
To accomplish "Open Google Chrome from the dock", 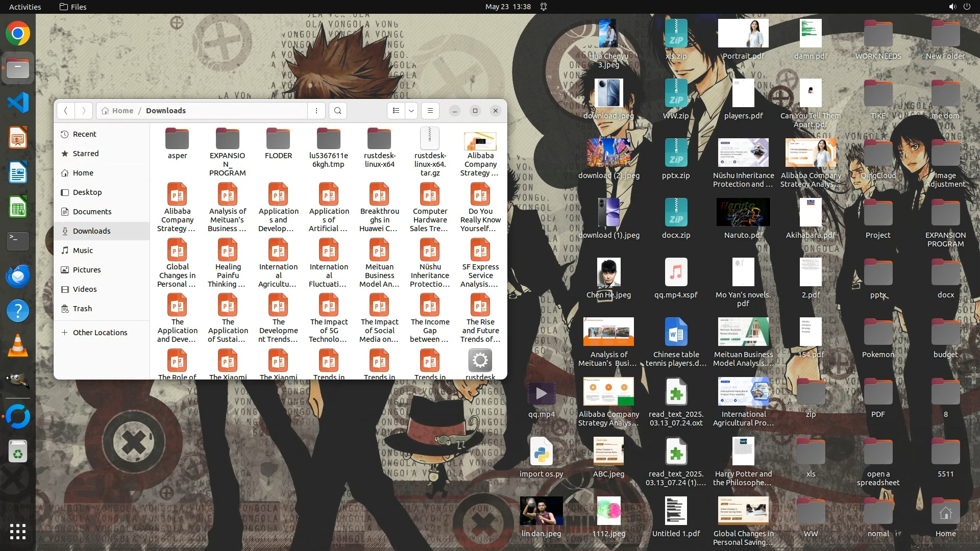I will click(x=18, y=34).
